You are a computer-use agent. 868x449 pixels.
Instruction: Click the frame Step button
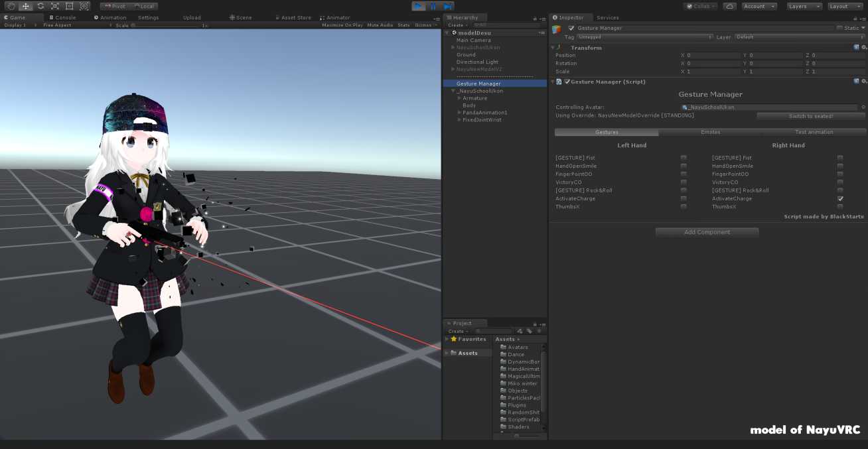(448, 6)
